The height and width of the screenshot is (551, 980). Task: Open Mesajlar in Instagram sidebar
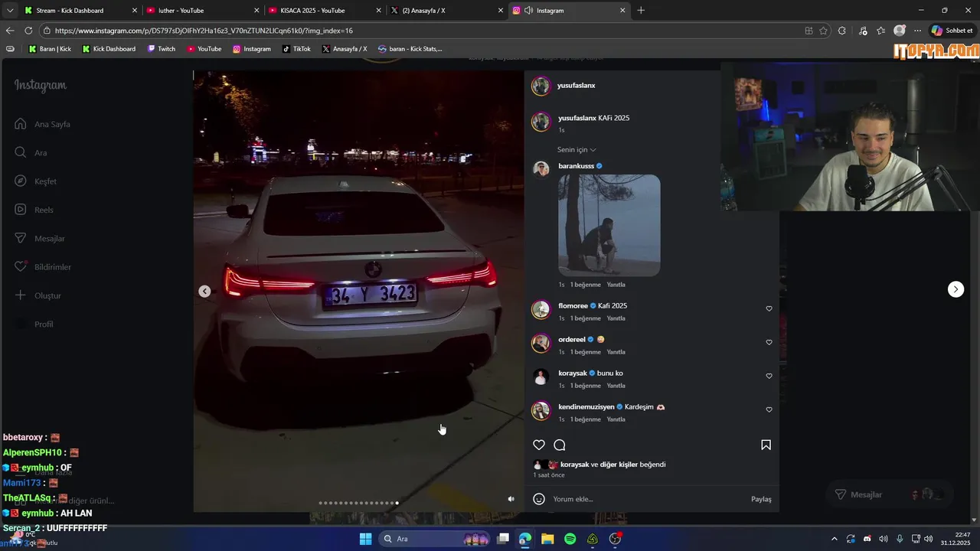(x=40, y=238)
